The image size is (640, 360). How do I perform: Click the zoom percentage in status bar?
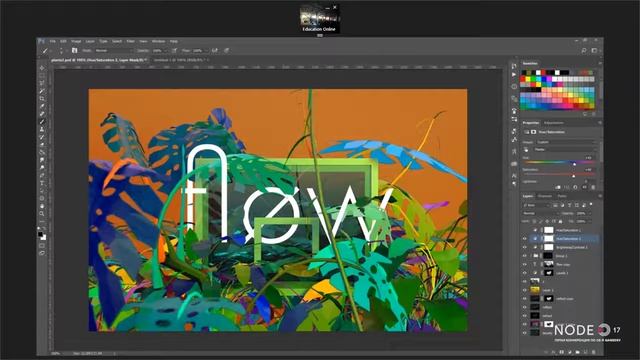(56, 353)
